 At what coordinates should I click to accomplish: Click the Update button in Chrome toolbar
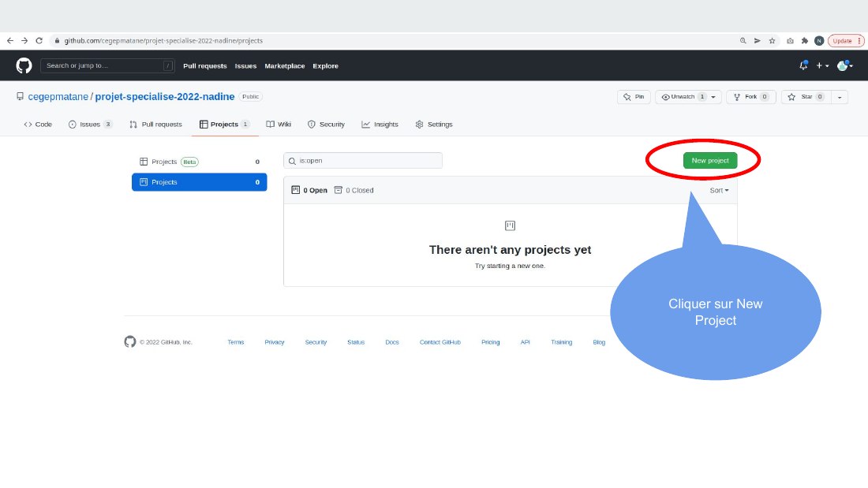click(x=846, y=40)
